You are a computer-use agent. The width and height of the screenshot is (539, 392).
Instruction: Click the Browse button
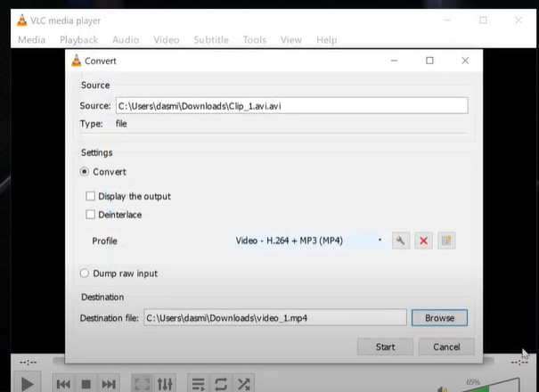pyautogui.click(x=439, y=318)
